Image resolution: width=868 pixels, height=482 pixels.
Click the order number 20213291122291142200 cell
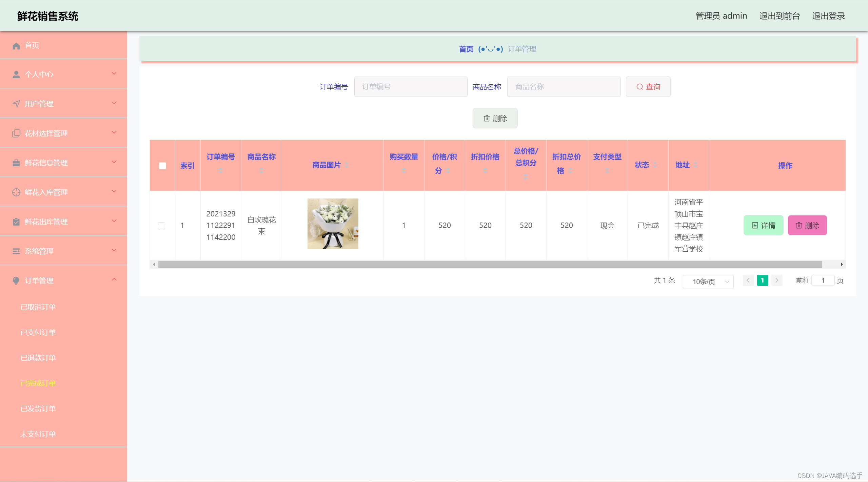[x=221, y=226]
